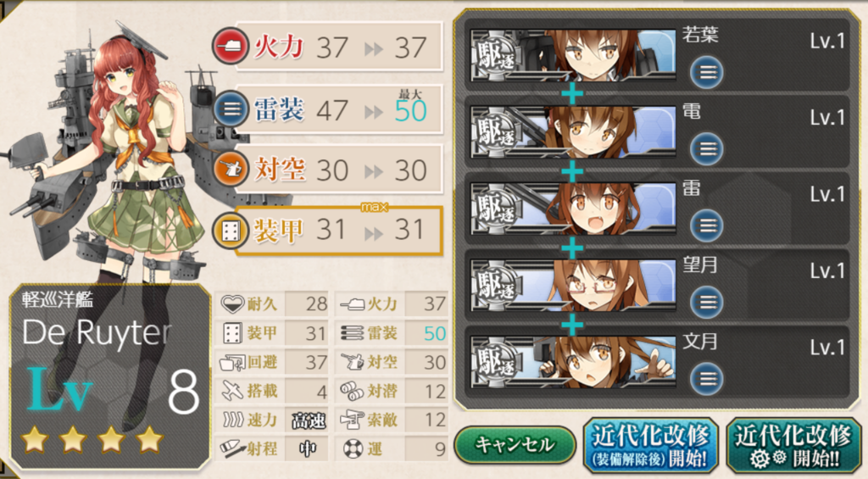Click torpedo icon under 電
The width and height of the screenshot is (868, 479).
(706, 149)
